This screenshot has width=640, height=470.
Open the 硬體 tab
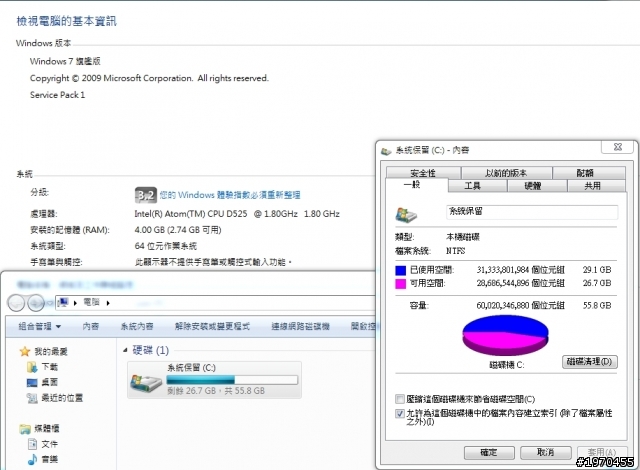[537, 186]
